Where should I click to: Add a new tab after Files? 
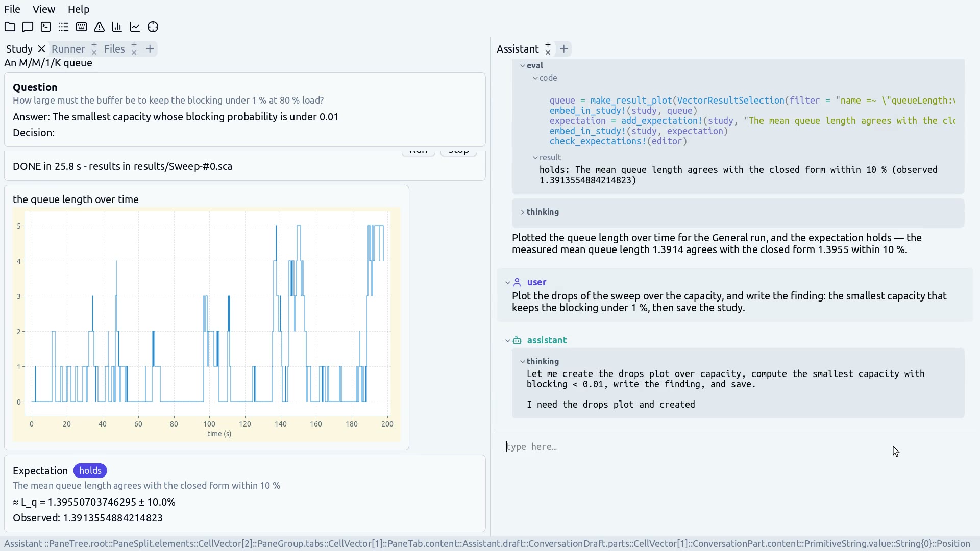click(x=150, y=48)
